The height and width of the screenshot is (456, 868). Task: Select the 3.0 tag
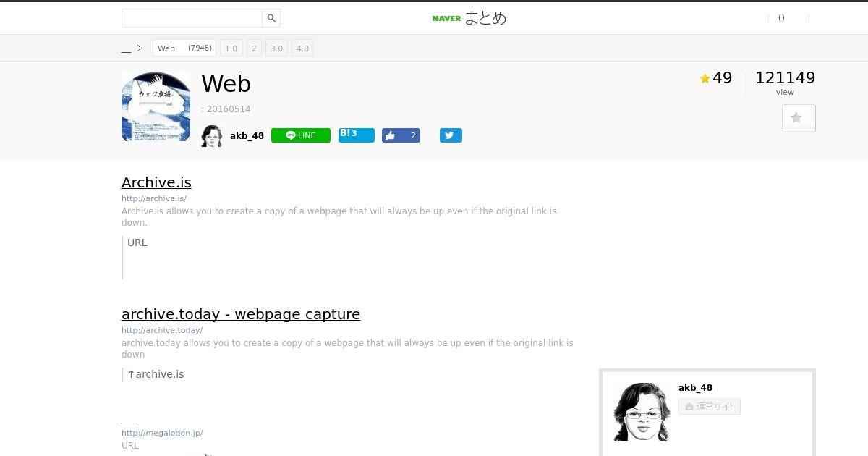pos(276,48)
